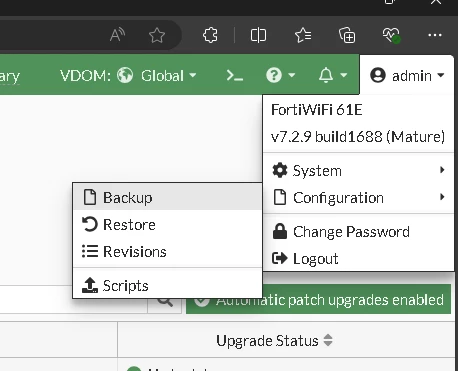
Task: Click the v7.2.9 build1688 version text
Action: 358,137
